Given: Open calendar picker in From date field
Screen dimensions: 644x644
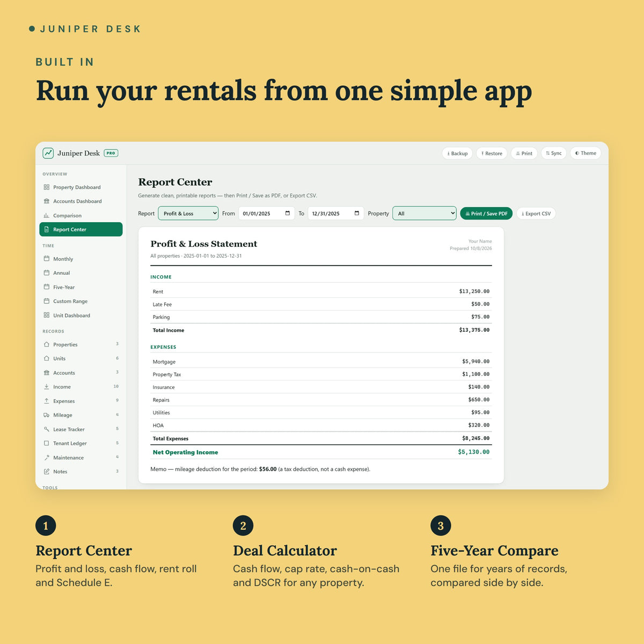Looking at the screenshot, I should click(288, 213).
